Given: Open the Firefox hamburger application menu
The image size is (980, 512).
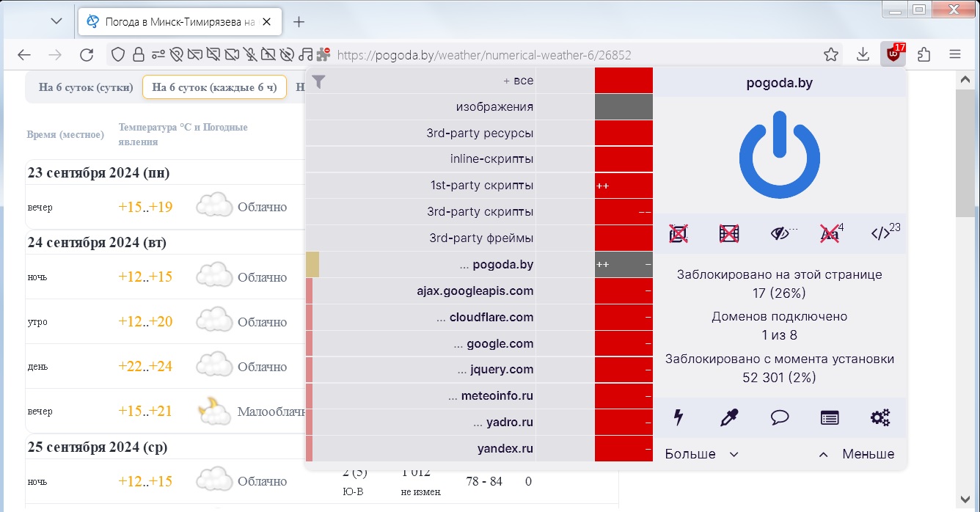Looking at the screenshot, I should pyautogui.click(x=955, y=54).
